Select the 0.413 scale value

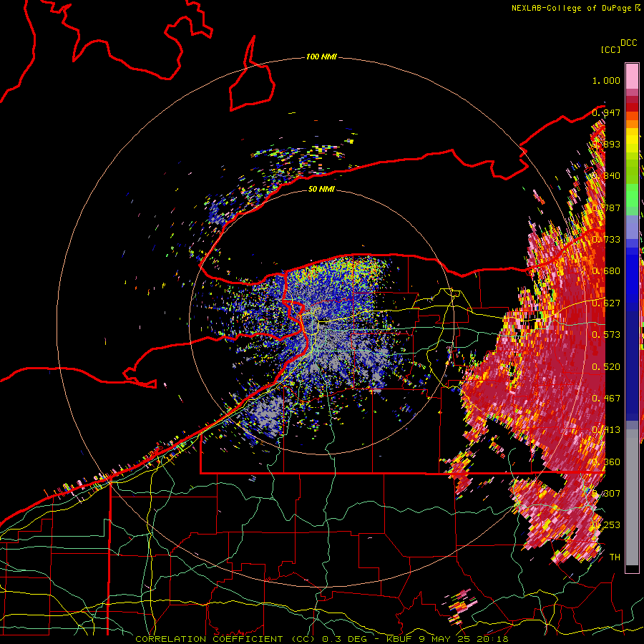click(x=606, y=430)
